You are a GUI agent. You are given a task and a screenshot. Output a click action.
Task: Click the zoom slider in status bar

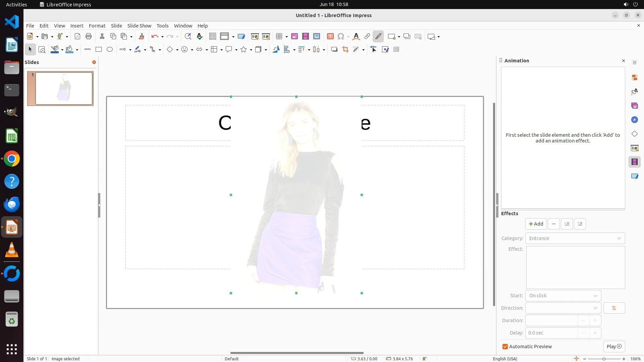(604, 359)
